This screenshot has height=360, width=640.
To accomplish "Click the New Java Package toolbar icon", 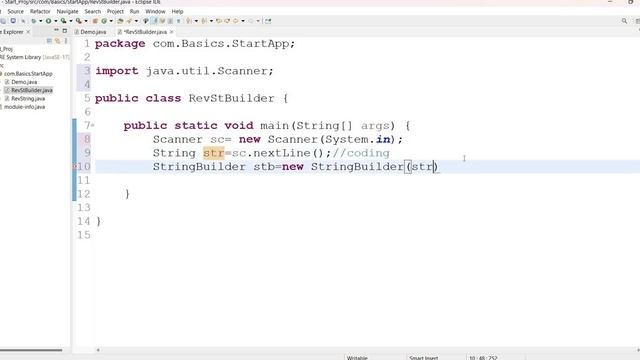I will tap(96, 21).
